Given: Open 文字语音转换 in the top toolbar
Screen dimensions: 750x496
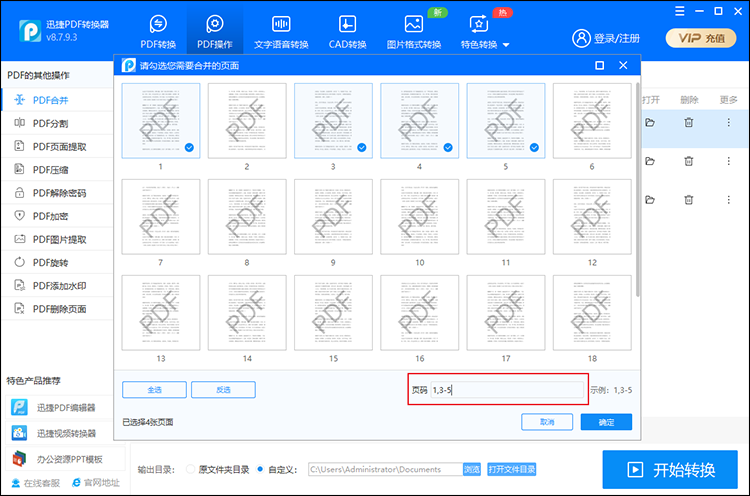Looking at the screenshot, I should (281, 32).
